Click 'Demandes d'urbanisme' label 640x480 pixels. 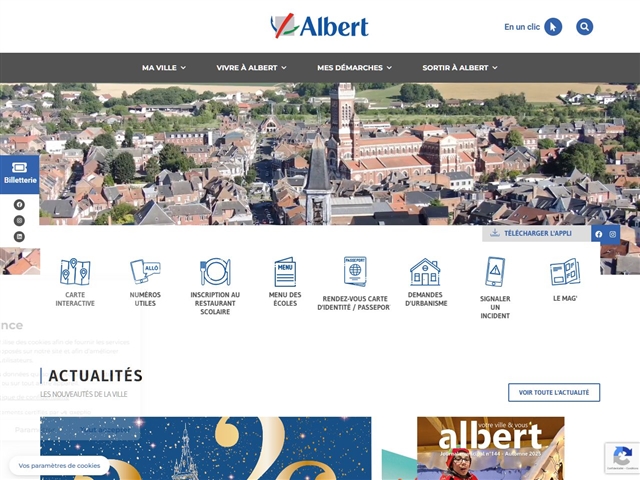point(426,299)
